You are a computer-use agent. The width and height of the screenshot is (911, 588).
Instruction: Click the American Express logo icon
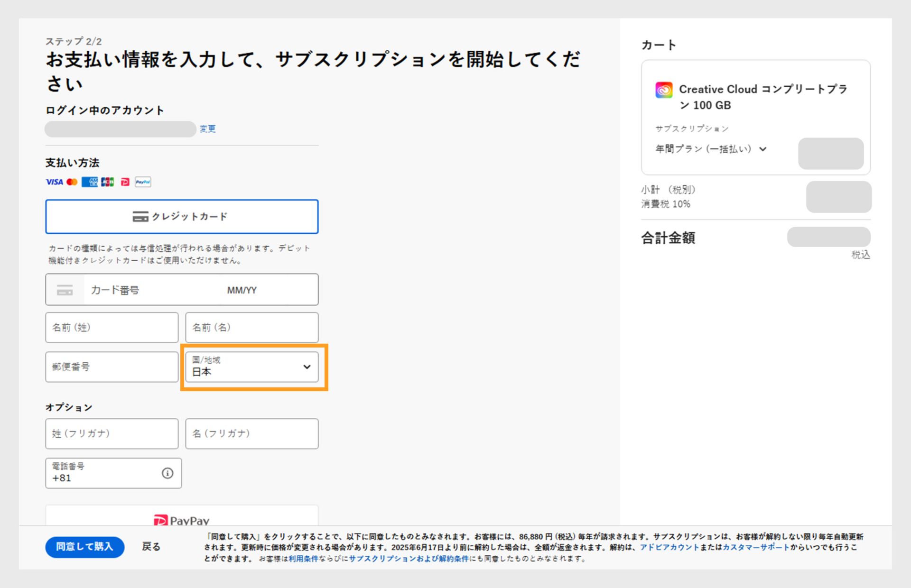point(89,182)
